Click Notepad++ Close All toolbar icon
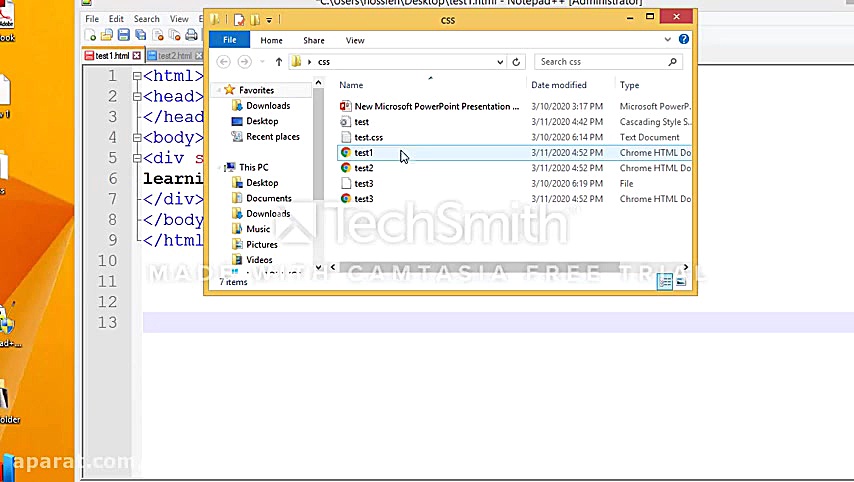The height and width of the screenshot is (482, 854). 174,35
